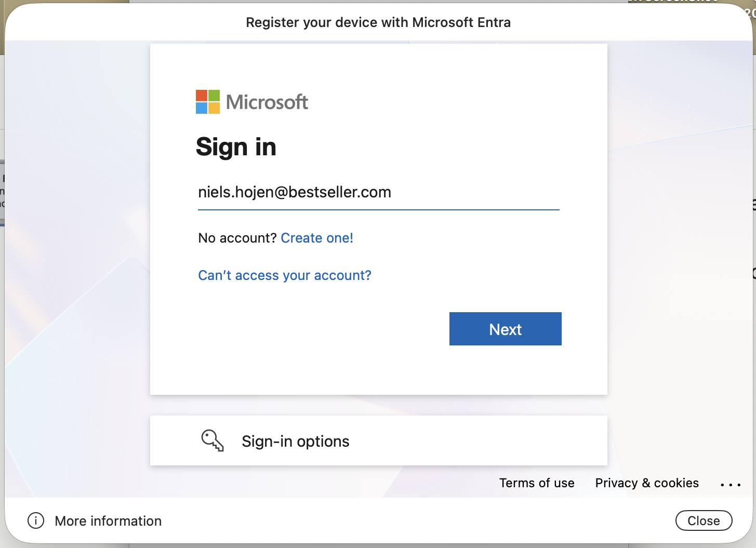Image resolution: width=756 pixels, height=548 pixels.
Task: Click the yellow square of the Microsoft logo
Action: [214, 108]
